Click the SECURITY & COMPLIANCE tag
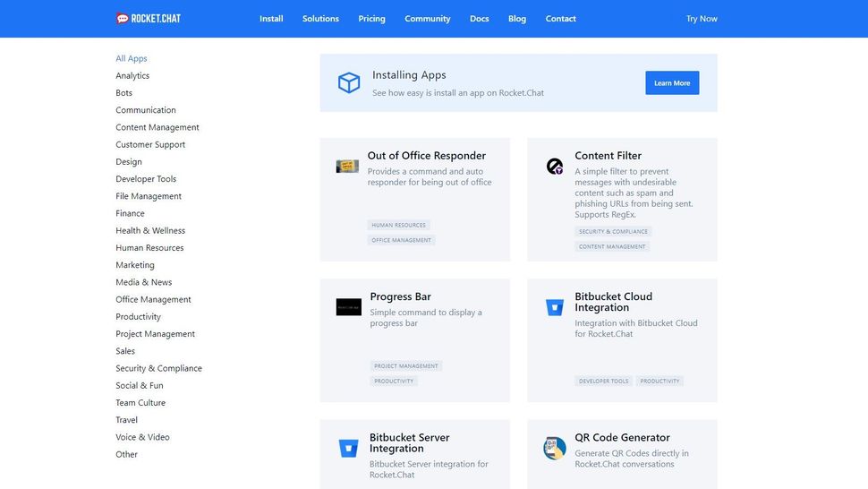868x489 pixels. [613, 231]
